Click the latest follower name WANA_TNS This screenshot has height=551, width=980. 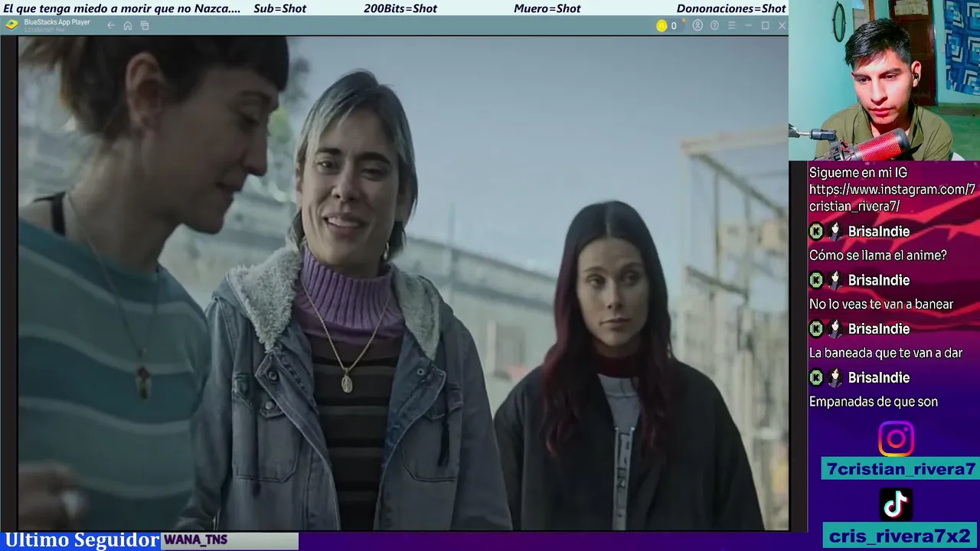click(x=196, y=540)
